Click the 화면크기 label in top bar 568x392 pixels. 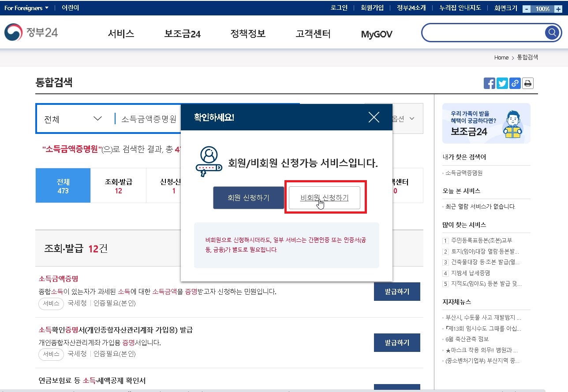tap(506, 8)
